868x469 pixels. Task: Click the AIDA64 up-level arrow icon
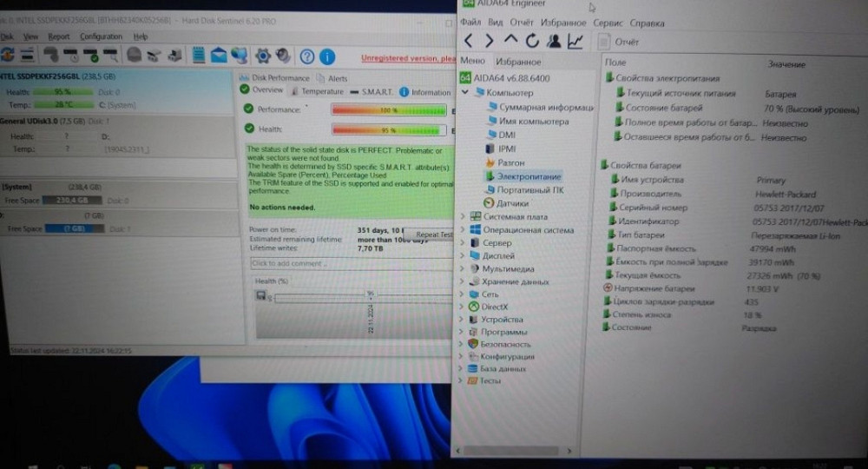[511, 40]
